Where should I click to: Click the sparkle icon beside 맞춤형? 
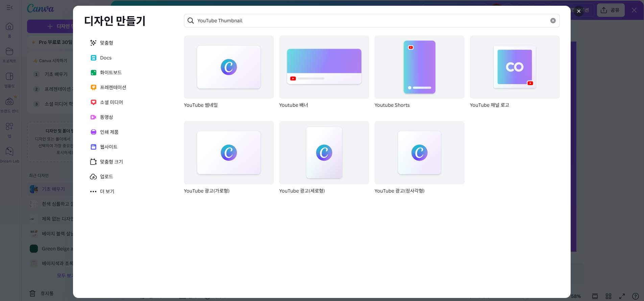point(93,43)
